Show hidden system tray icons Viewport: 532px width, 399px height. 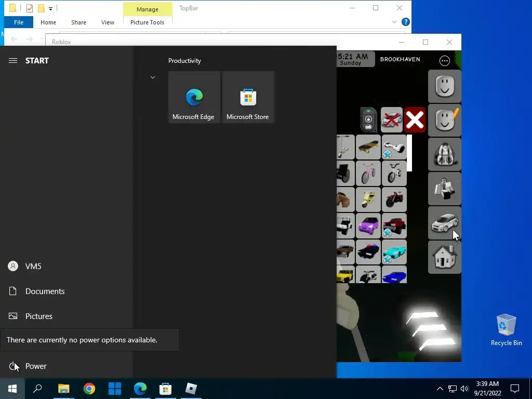click(440, 389)
